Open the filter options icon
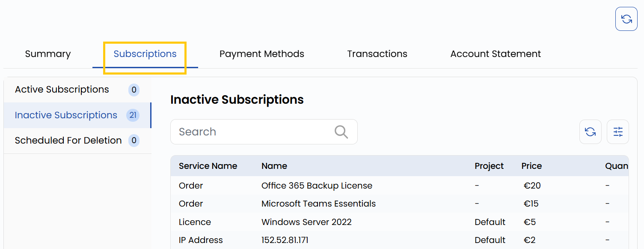 coord(618,132)
